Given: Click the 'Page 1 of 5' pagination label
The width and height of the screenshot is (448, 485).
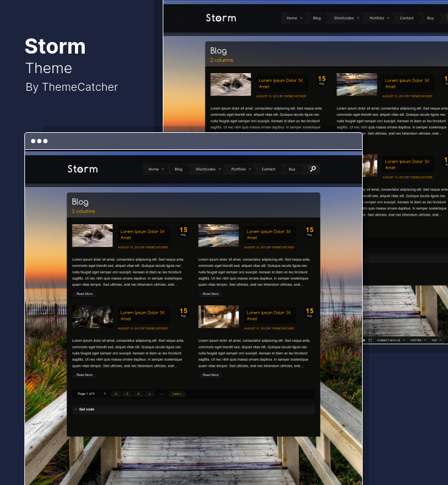Looking at the screenshot, I should 86,394.
